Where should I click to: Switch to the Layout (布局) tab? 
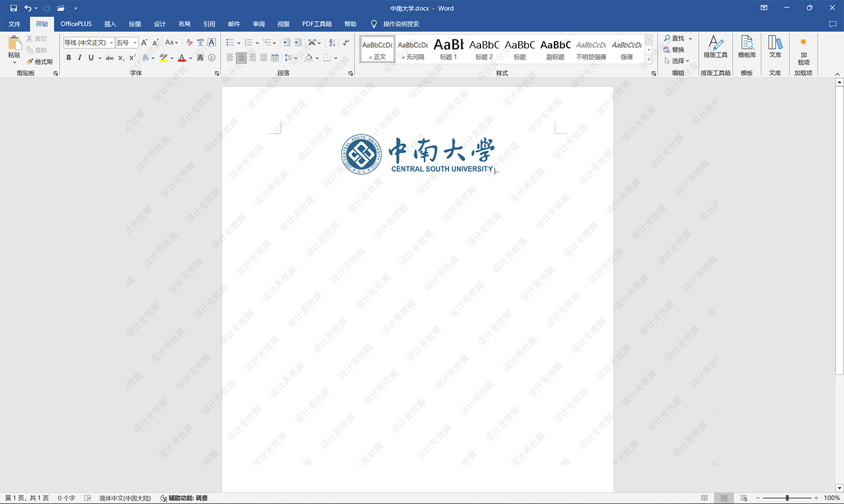click(x=185, y=24)
